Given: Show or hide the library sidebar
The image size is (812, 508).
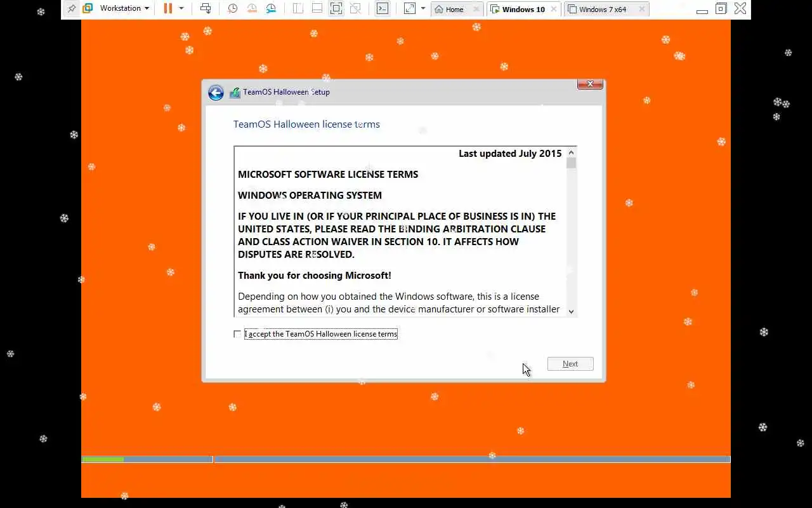Looking at the screenshot, I should [298, 9].
